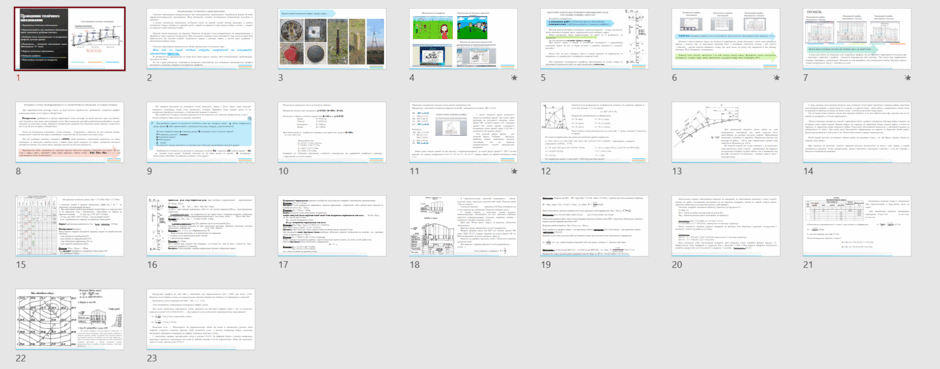Viewport: 940px width, 369px height.
Task: Select slide 20 thumbnail
Action: tap(726, 226)
